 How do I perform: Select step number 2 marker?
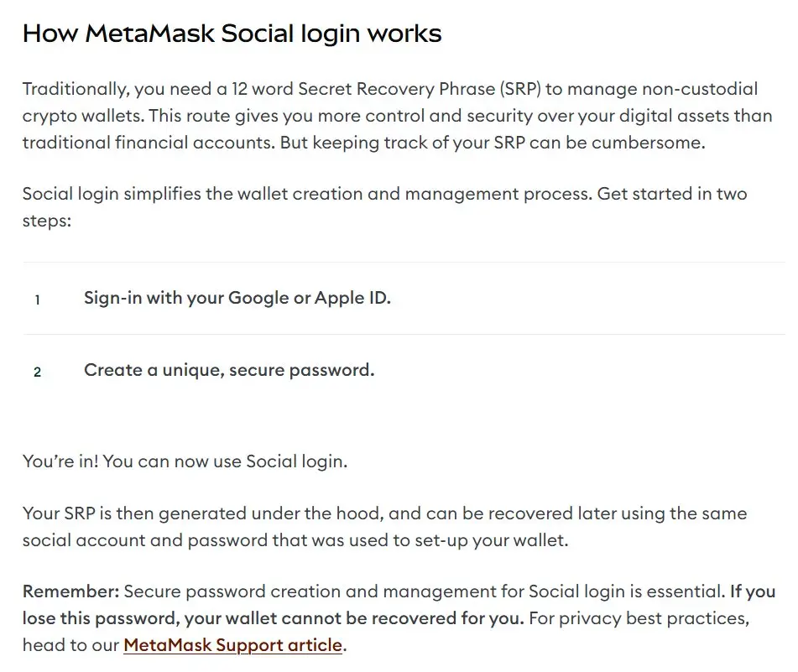pos(37,372)
